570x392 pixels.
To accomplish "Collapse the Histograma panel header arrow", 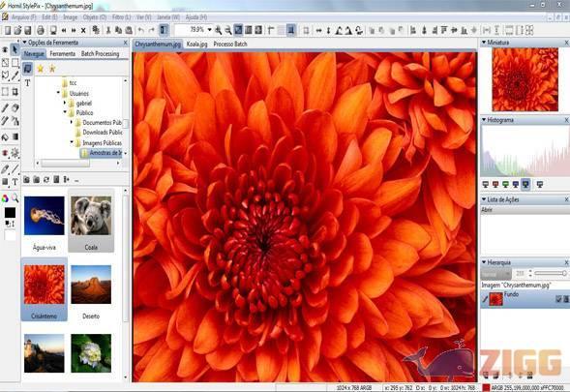I will coord(484,120).
